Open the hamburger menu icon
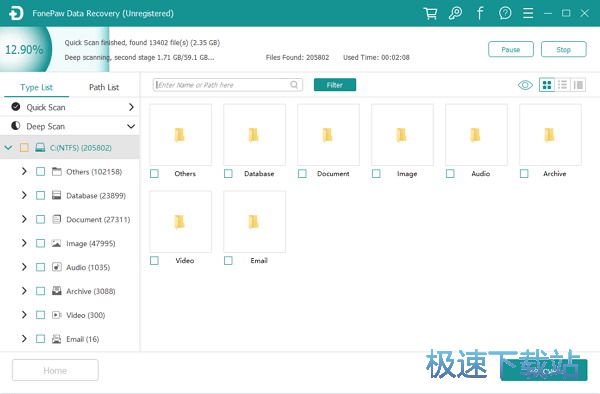The height and width of the screenshot is (394, 600). tap(528, 13)
